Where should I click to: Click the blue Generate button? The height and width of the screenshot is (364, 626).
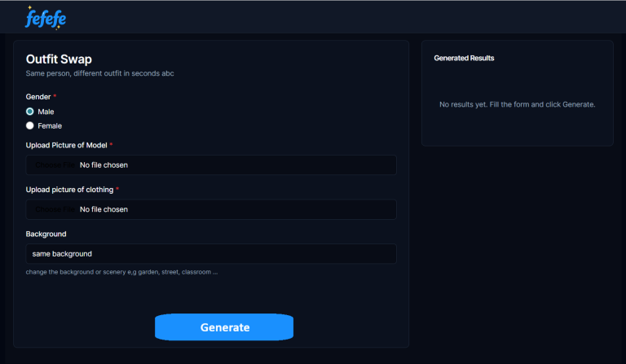click(x=224, y=327)
